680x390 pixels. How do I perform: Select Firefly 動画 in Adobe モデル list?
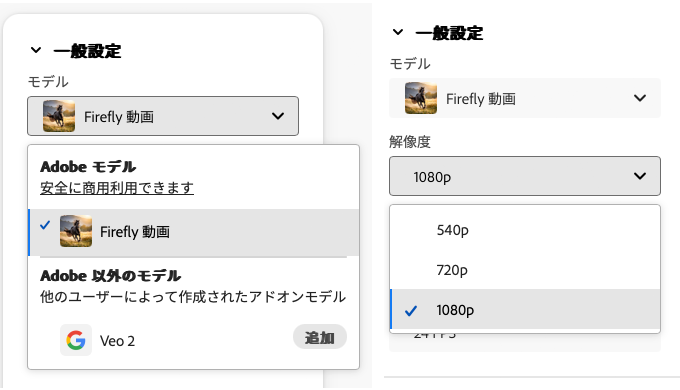(x=194, y=232)
